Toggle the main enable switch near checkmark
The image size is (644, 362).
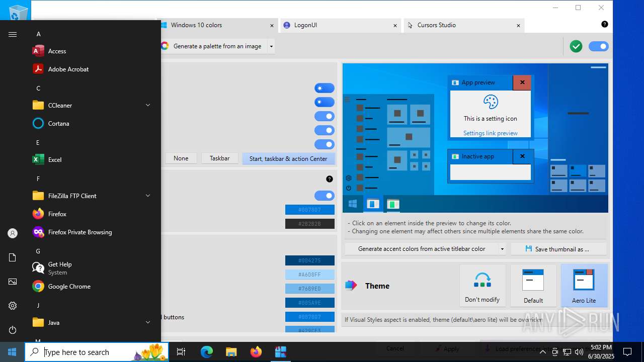pyautogui.click(x=599, y=46)
